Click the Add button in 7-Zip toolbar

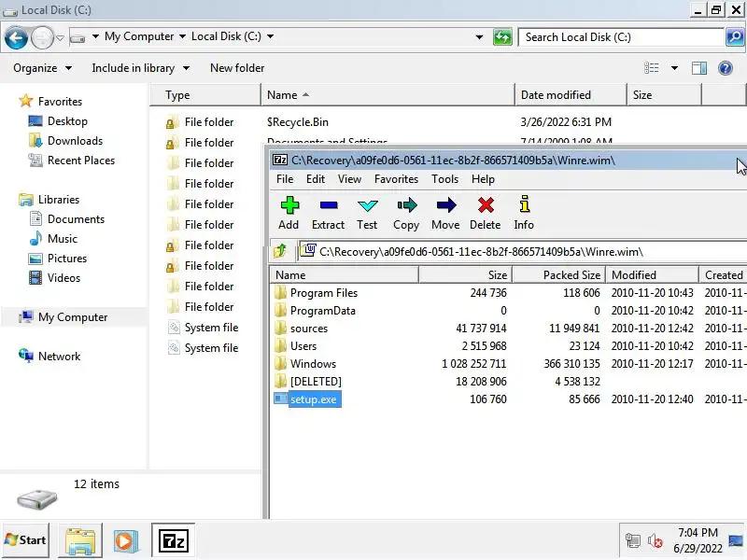[289, 214]
